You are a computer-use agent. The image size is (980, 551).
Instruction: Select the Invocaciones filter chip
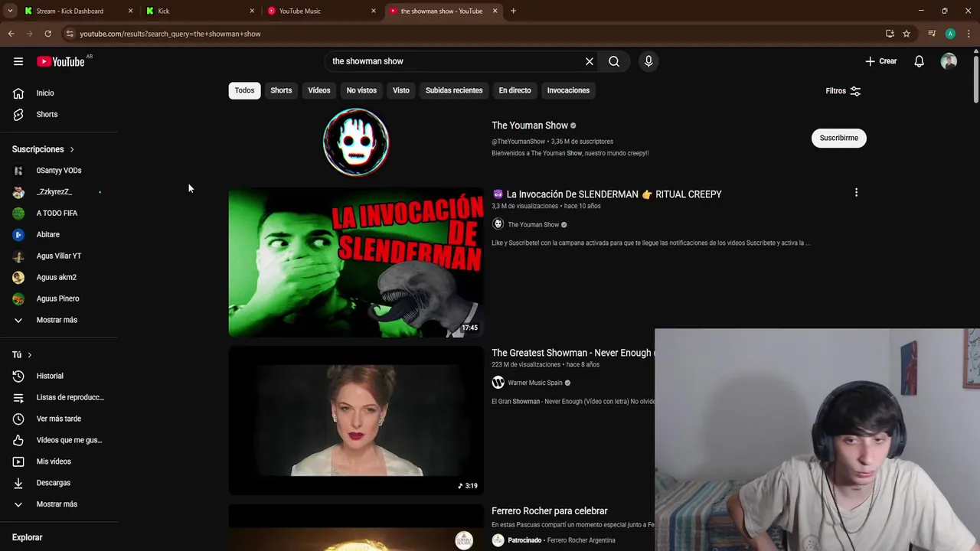click(x=568, y=90)
